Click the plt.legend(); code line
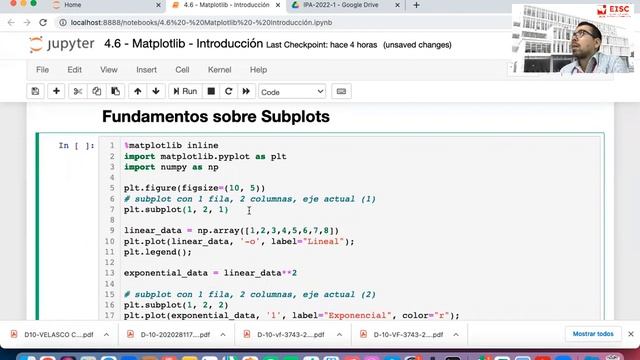 158,252
